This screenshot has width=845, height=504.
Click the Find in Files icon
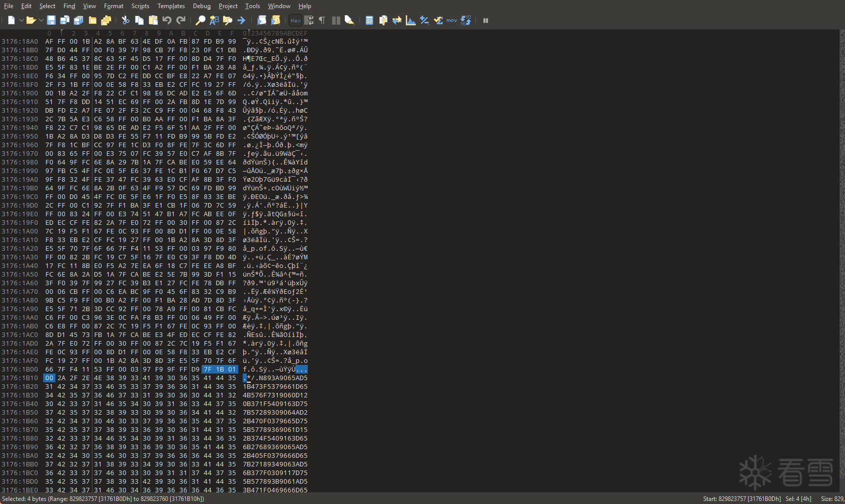click(x=227, y=20)
